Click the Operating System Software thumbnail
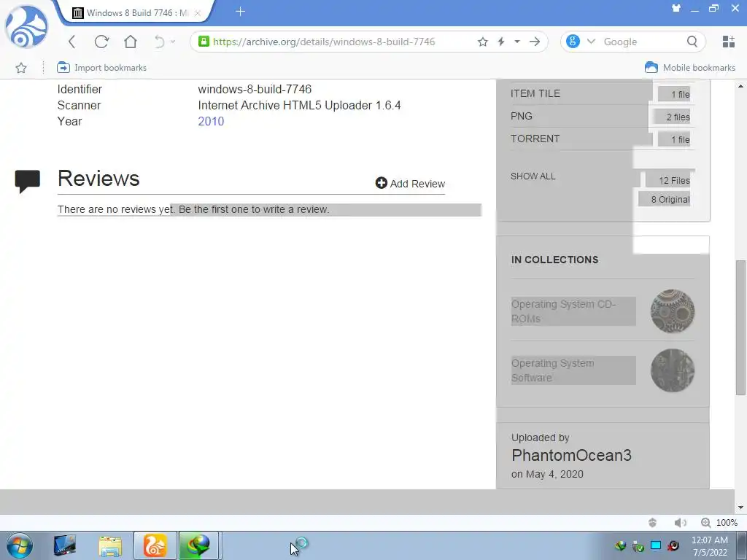 click(673, 370)
